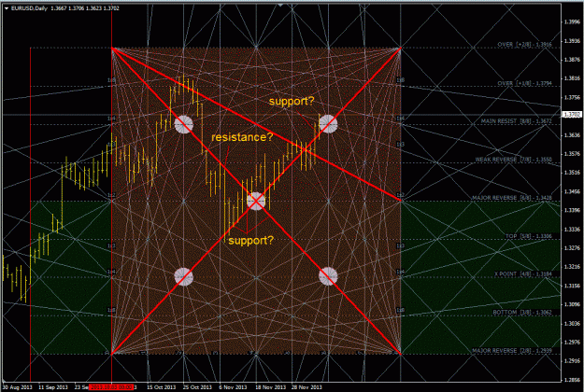This screenshot has width=584, height=392.
Task: Click the 1.3276 price scale value
Action: (572, 248)
